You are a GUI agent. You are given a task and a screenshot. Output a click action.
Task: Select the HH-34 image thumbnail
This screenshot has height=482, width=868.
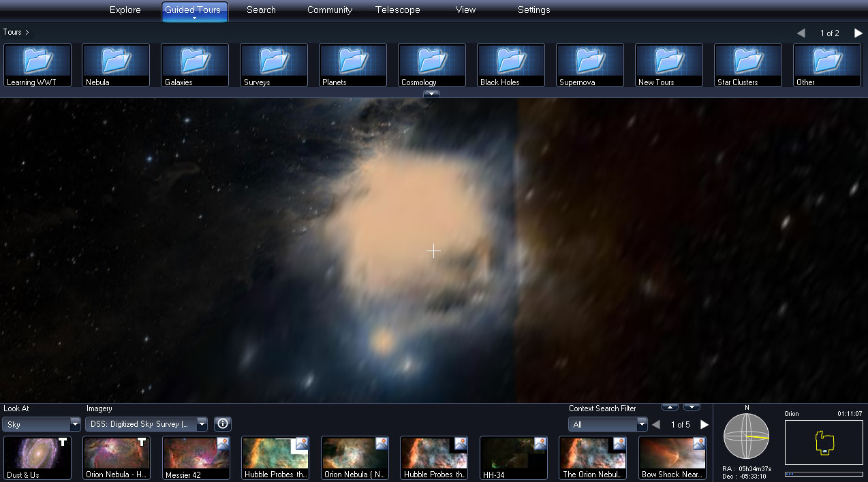tap(514, 457)
